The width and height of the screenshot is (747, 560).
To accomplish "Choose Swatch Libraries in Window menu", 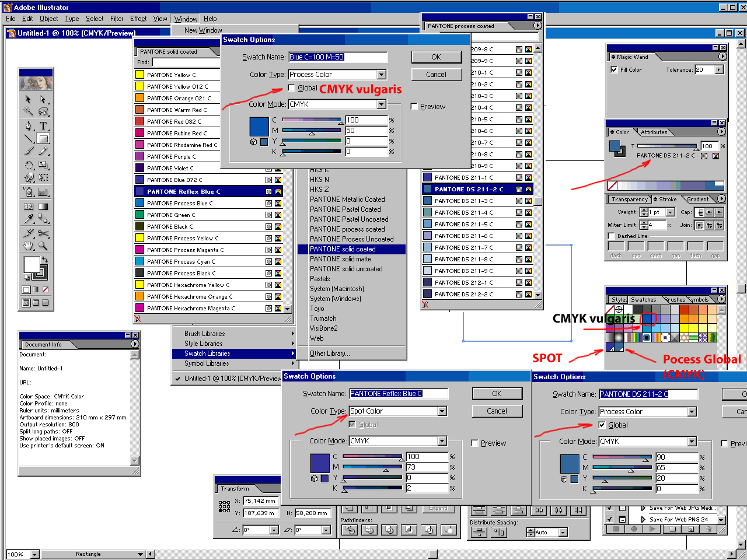I will (235, 353).
